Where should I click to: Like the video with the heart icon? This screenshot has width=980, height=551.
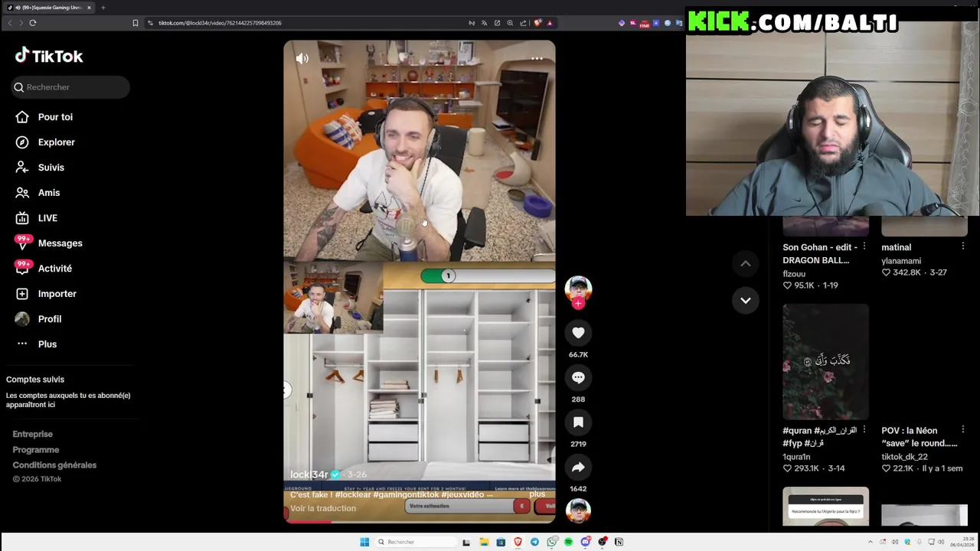(x=578, y=333)
